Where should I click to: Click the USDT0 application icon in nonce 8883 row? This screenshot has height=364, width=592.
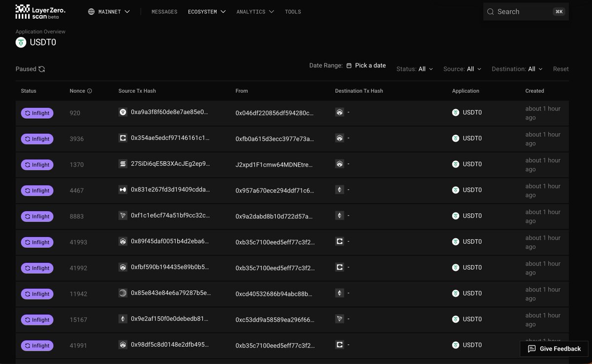pos(456,216)
